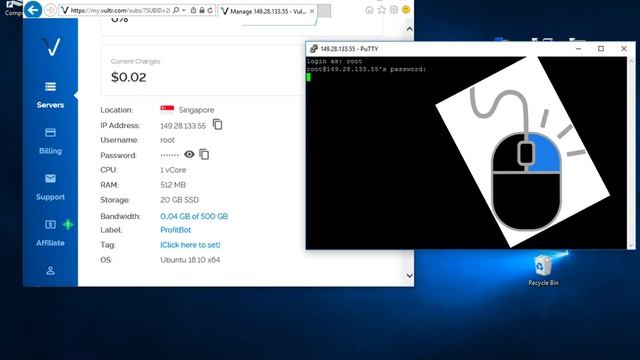
Task: Click the browser scrollbar up arrow
Action: pos(409,29)
